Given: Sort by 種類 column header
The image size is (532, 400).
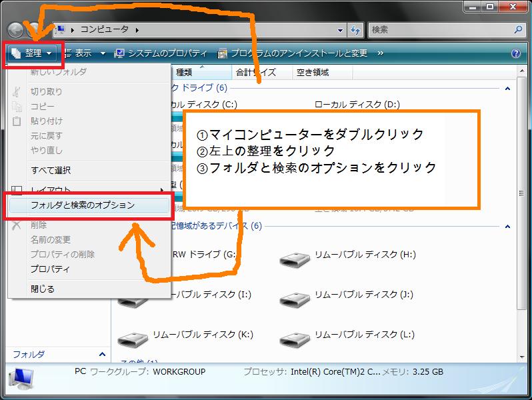Looking at the screenshot, I should [201, 72].
